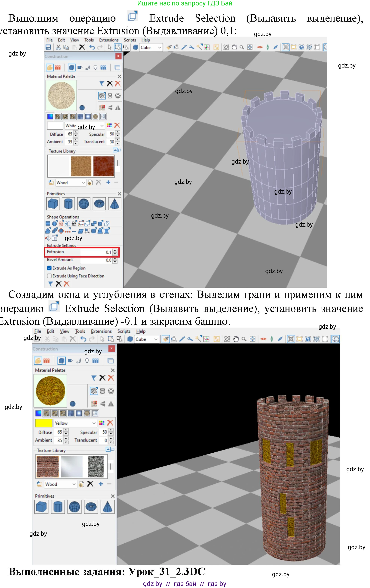370x588 pixels.
Task: Select the Cylinder primitive in upper panel
Action: pyautogui.click(x=68, y=204)
